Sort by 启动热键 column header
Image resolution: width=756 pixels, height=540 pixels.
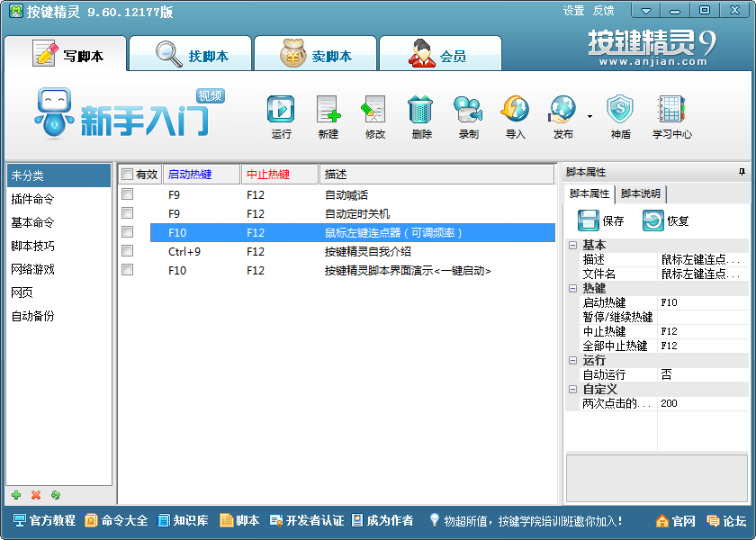coord(202,174)
